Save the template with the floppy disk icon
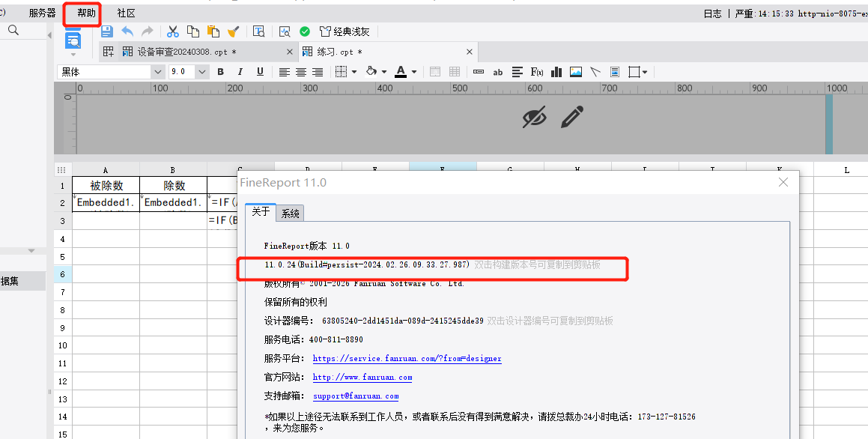Image resolution: width=868 pixels, height=439 pixels. tap(107, 31)
